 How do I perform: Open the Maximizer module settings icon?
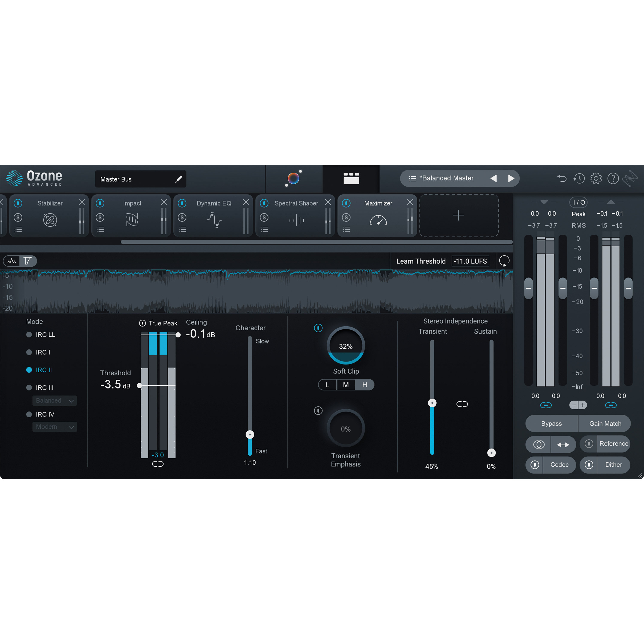(x=346, y=229)
